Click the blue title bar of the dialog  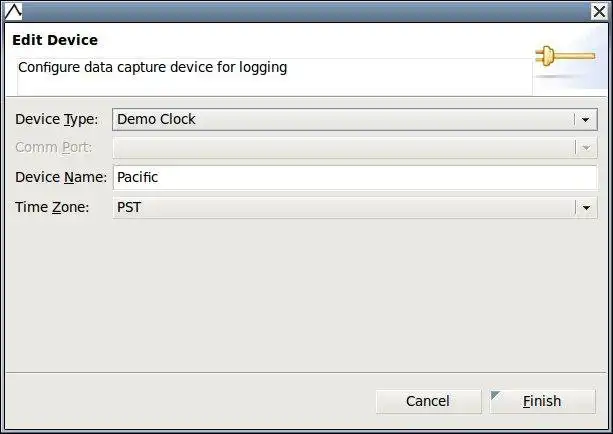click(x=300, y=13)
